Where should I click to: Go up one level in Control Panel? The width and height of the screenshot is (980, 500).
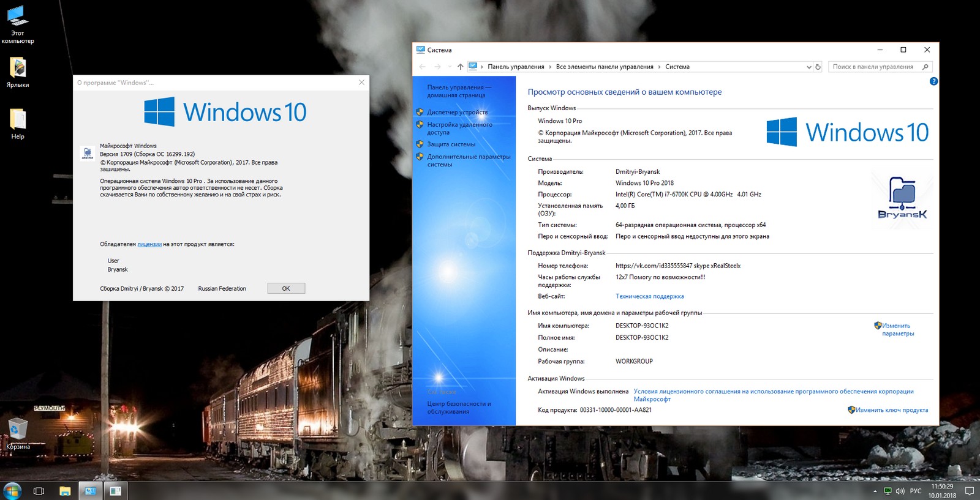[460, 67]
